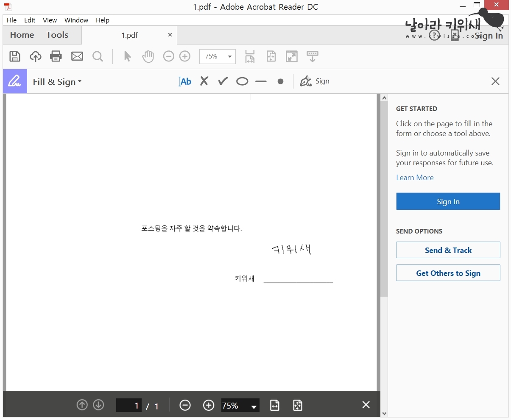Close the Fill & Sign toolbar
This screenshot has height=420, width=511.
[495, 81]
